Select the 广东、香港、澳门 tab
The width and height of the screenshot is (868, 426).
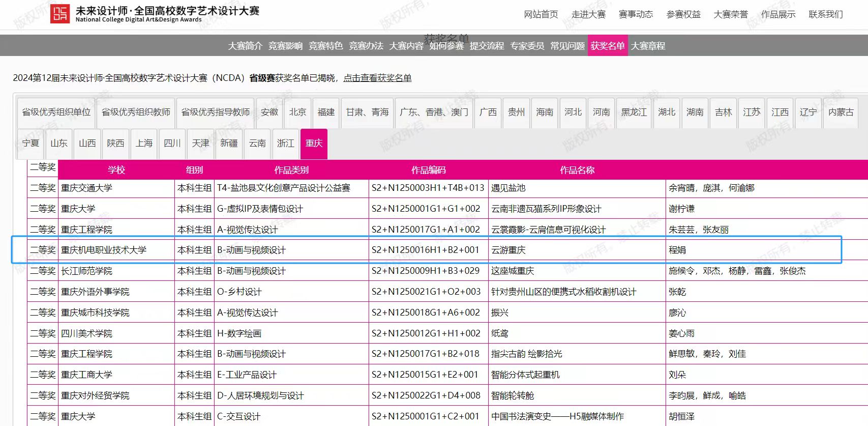pyautogui.click(x=434, y=112)
